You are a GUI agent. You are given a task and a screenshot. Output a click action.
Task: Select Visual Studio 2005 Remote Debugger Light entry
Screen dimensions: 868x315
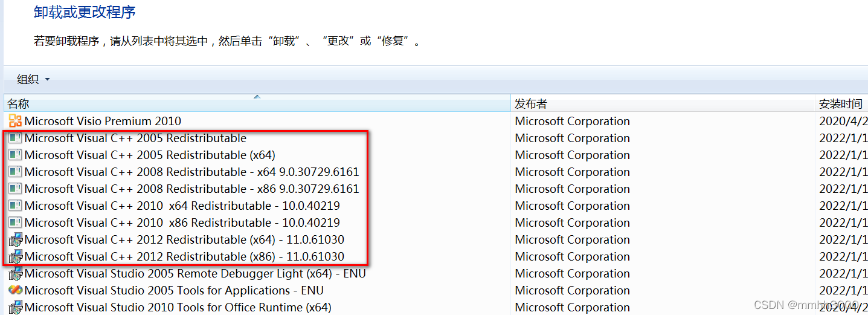click(x=195, y=273)
